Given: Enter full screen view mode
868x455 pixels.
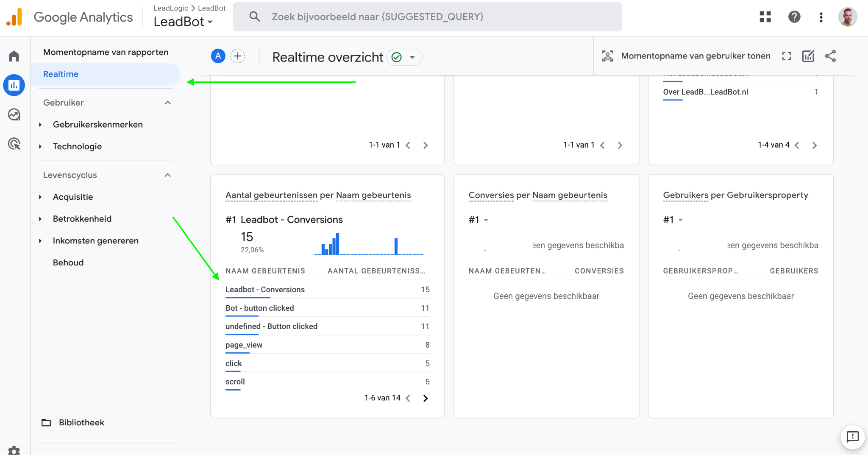Looking at the screenshot, I should click(787, 56).
